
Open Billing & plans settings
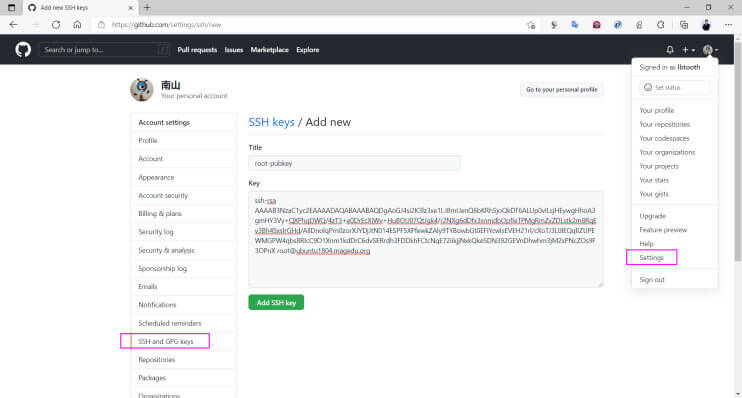[184, 213]
